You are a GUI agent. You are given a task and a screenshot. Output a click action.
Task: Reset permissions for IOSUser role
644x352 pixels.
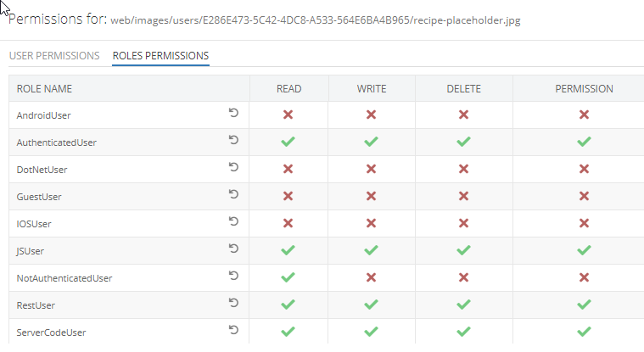233,221
